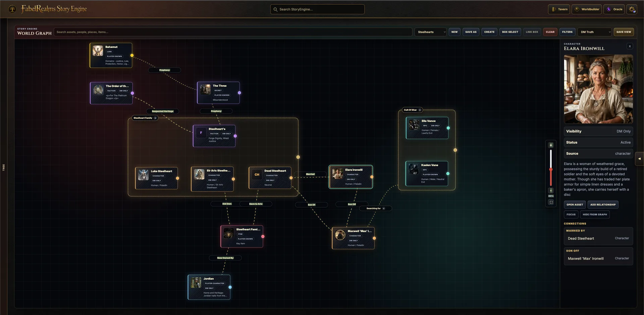Click ADD RELATIONSHIP button
Screen dimensions: 644x315
point(603,205)
